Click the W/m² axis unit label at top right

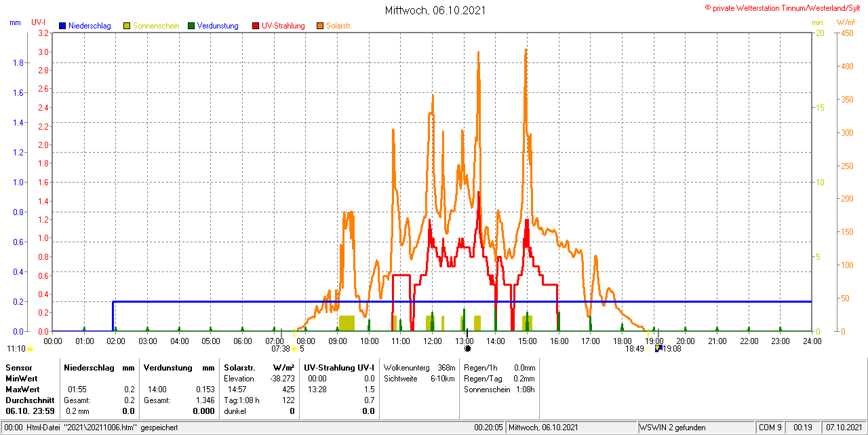[x=846, y=22]
